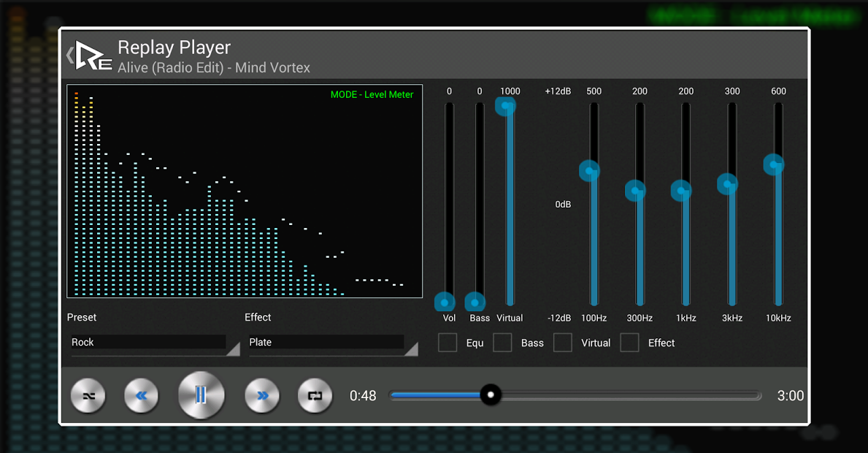This screenshot has width=868, height=453.
Task: Click the 100Hz band value 500
Action: tap(594, 91)
